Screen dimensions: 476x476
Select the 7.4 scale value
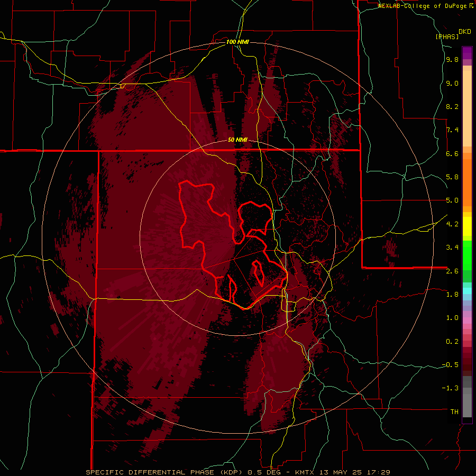click(452, 130)
